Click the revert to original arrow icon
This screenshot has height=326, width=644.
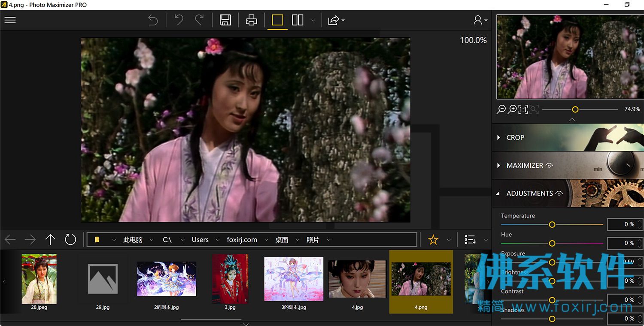click(153, 20)
